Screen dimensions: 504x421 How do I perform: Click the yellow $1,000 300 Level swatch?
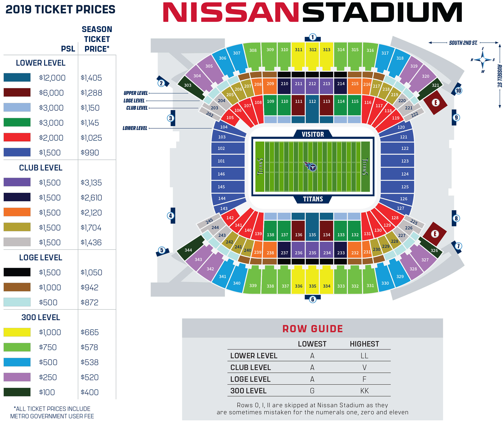[x=17, y=332]
